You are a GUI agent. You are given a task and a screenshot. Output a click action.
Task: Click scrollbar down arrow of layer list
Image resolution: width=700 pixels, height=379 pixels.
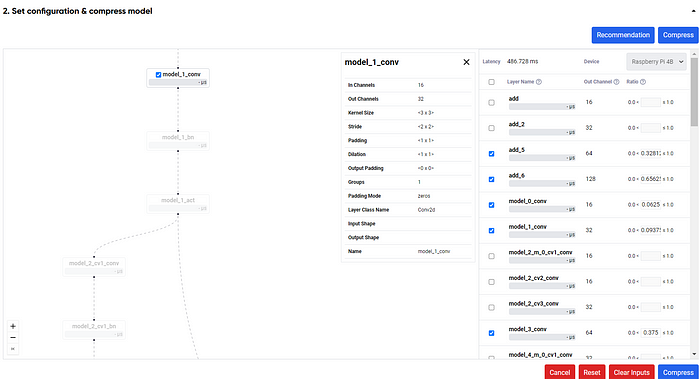coord(694,354)
